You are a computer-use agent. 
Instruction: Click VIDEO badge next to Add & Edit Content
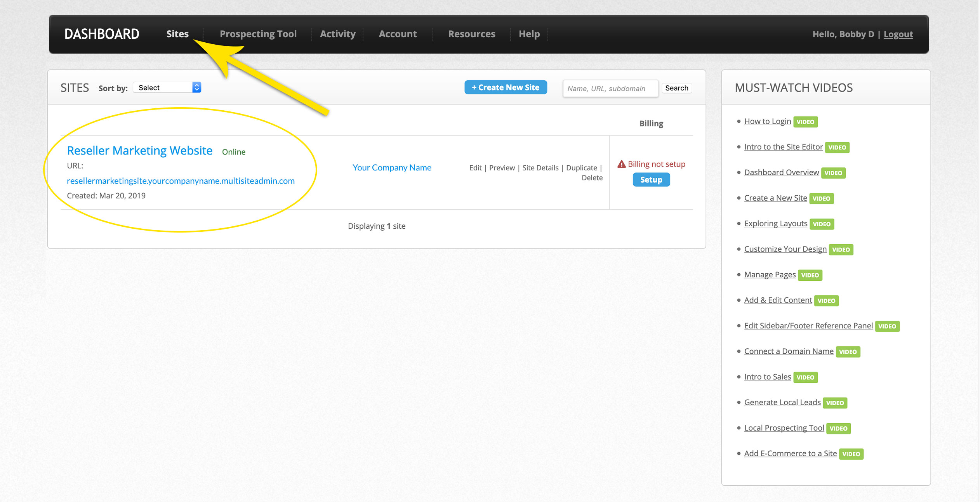pyautogui.click(x=826, y=301)
